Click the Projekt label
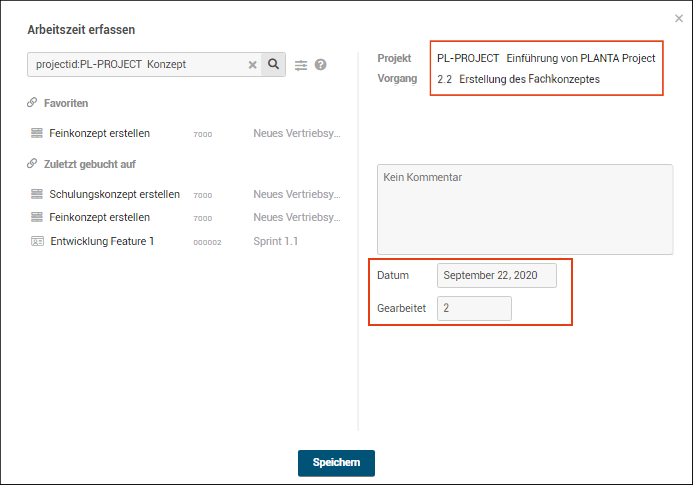693x485 pixels. pyautogui.click(x=394, y=58)
